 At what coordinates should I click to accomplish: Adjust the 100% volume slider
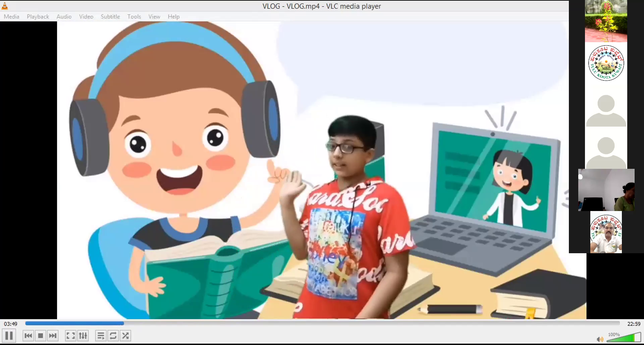coord(624,337)
